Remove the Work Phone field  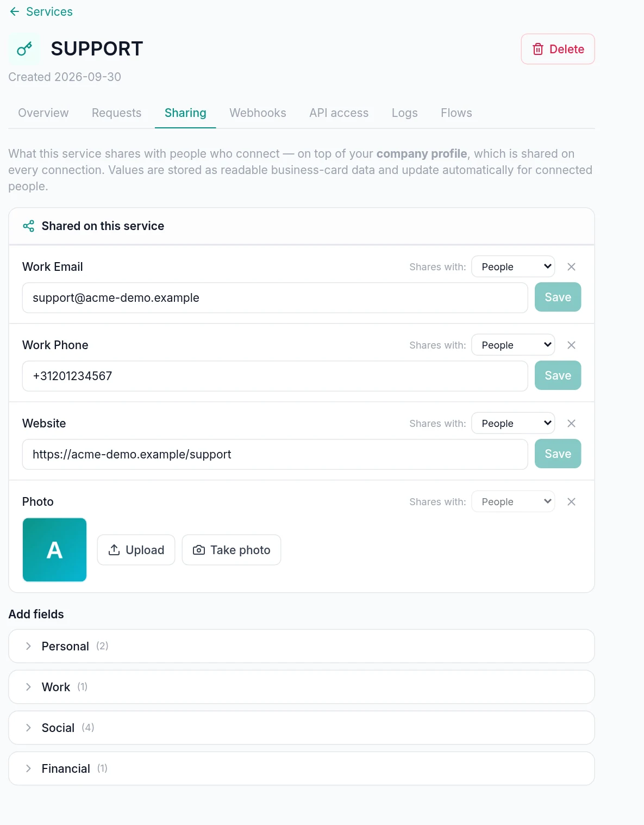571,345
